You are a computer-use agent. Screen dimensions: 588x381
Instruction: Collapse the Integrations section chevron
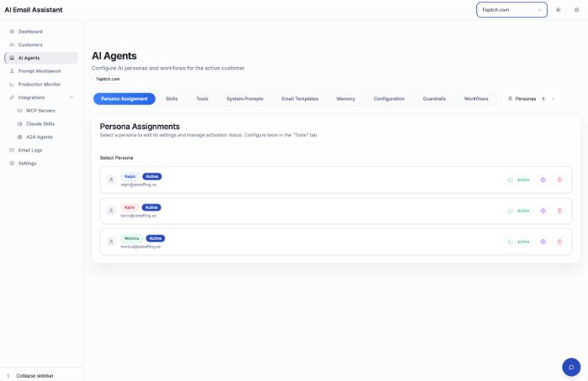(71, 97)
